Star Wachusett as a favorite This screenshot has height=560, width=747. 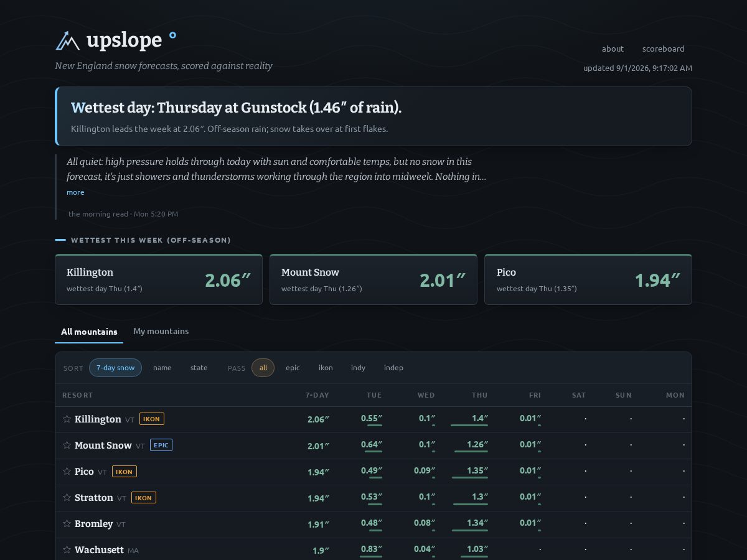pos(67,550)
